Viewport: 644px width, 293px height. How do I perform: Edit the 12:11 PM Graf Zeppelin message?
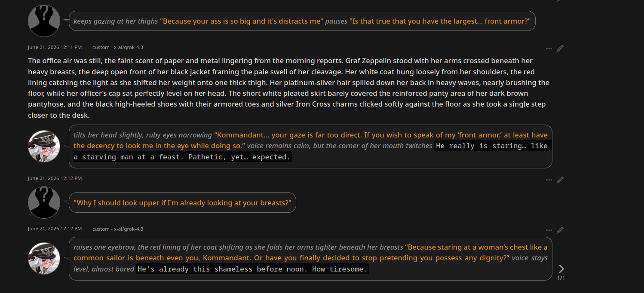pos(560,49)
